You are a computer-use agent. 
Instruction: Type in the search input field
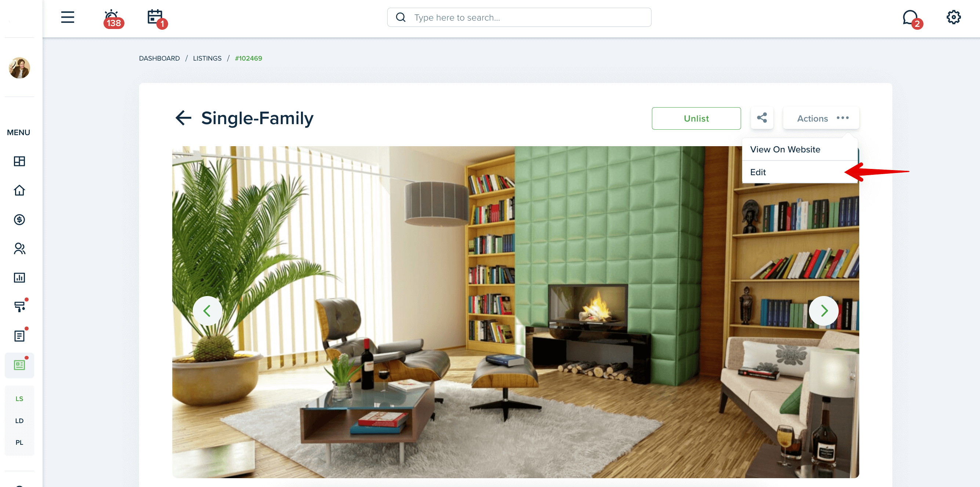coord(518,17)
